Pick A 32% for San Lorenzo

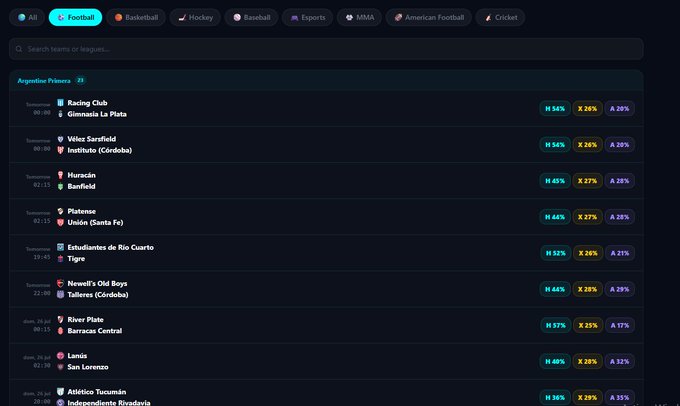(620, 361)
